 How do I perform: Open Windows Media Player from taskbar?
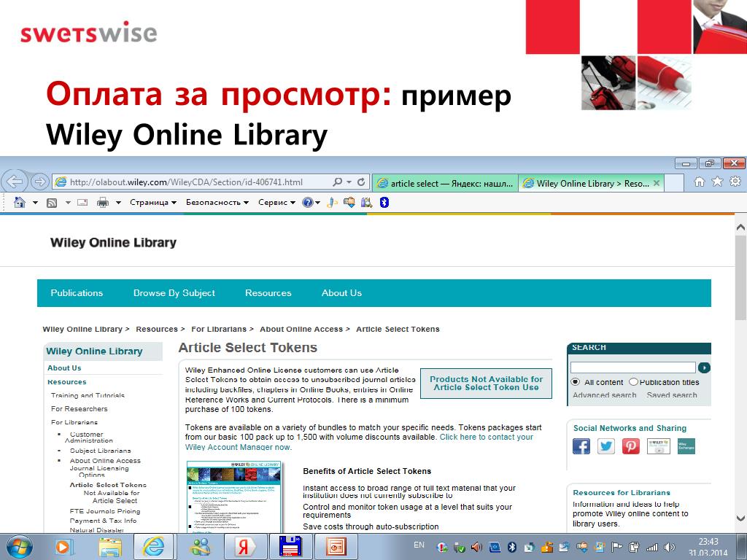click(x=63, y=547)
